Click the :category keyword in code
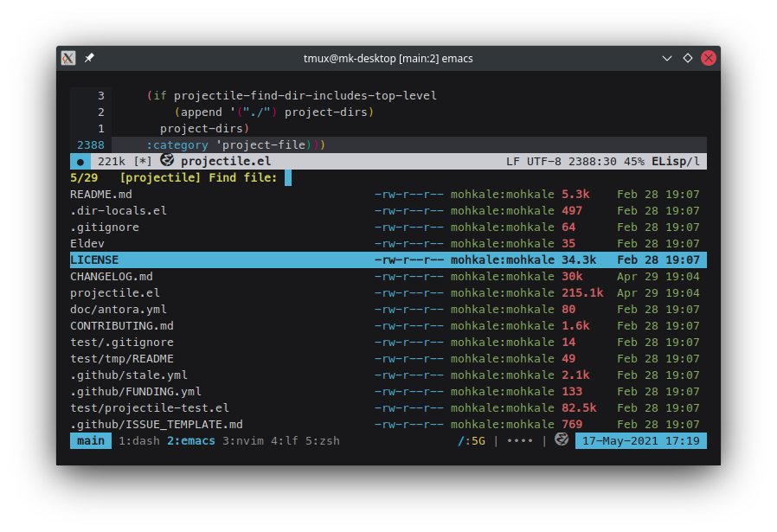 pyautogui.click(x=177, y=145)
